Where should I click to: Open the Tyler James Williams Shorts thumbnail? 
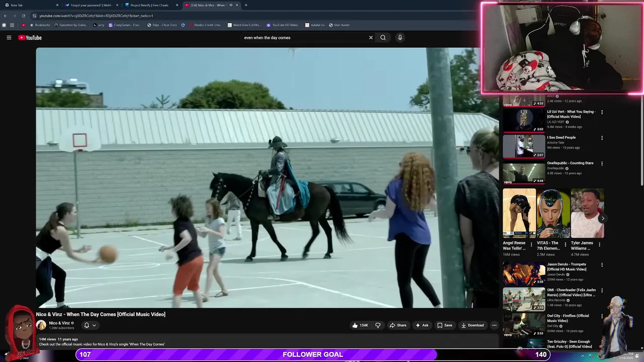(587, 213)
